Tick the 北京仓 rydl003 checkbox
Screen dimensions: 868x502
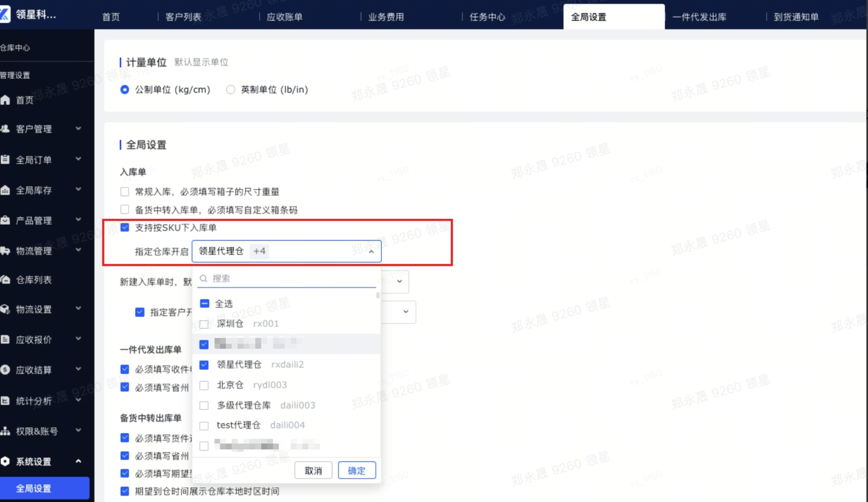click(204, 385)
